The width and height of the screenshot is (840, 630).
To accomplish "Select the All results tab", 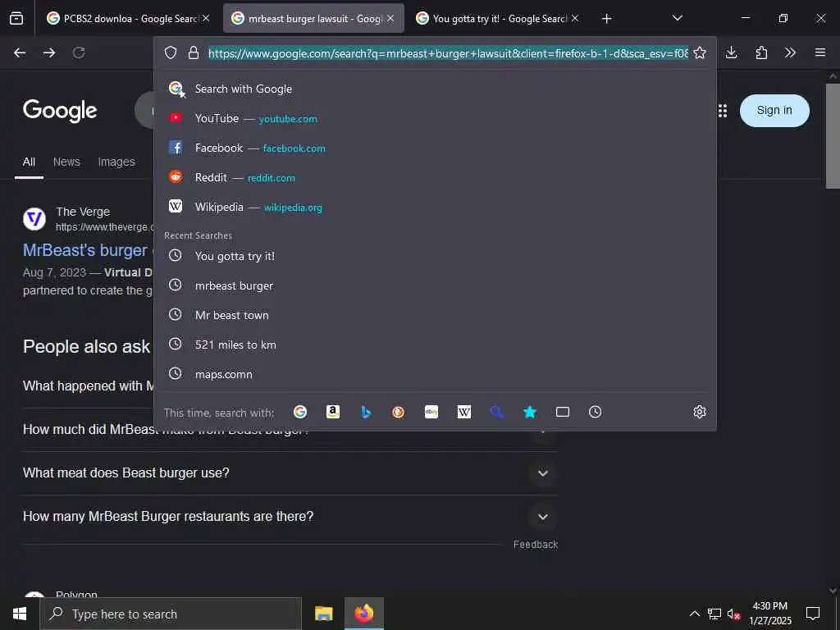I will pos(29,162).
